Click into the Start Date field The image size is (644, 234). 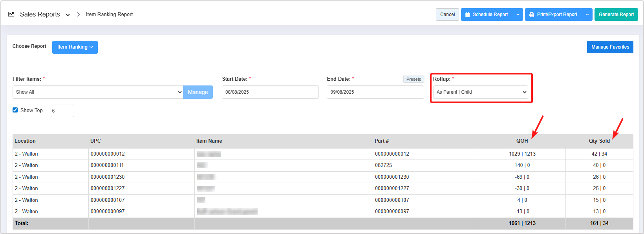(x=270, y=92)
